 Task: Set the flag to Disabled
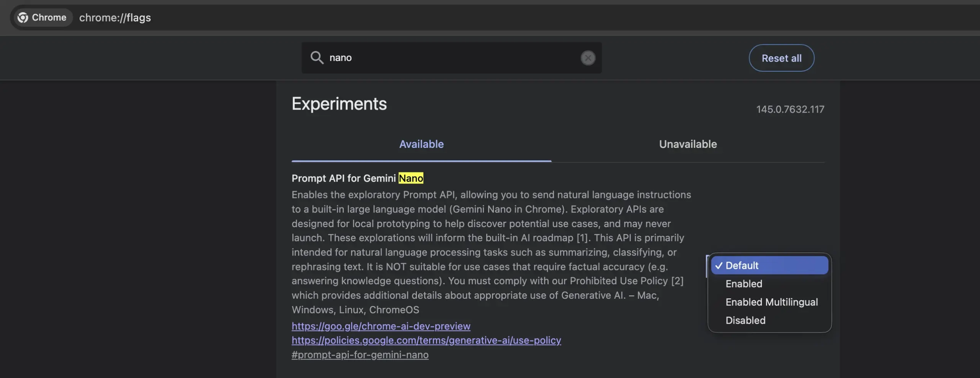pos(745,321)
